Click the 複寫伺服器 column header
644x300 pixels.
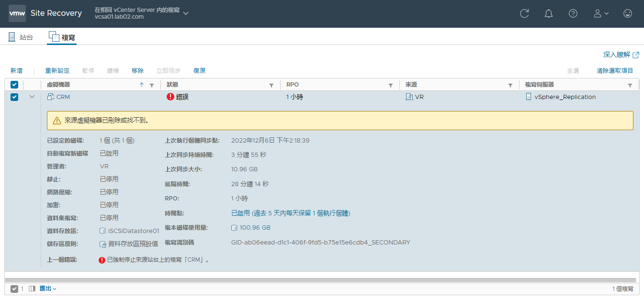539,85
